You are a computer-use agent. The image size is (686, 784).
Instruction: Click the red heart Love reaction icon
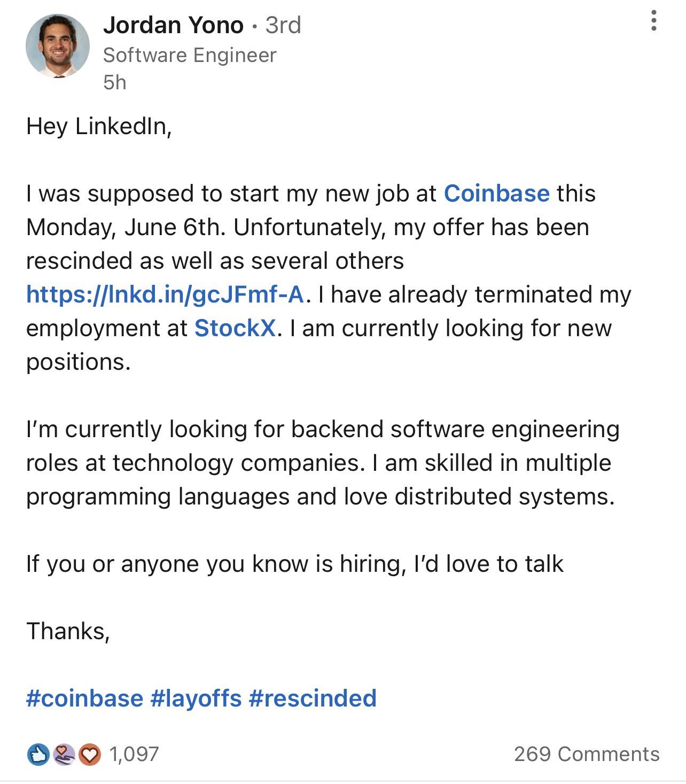pos(90,755)
